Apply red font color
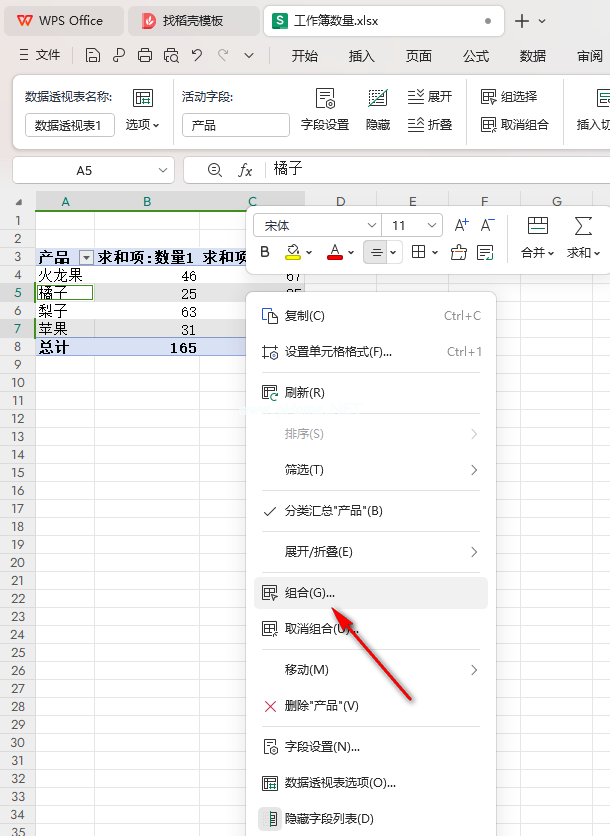This screenshot has height=836, width=610. pos(335,252)
